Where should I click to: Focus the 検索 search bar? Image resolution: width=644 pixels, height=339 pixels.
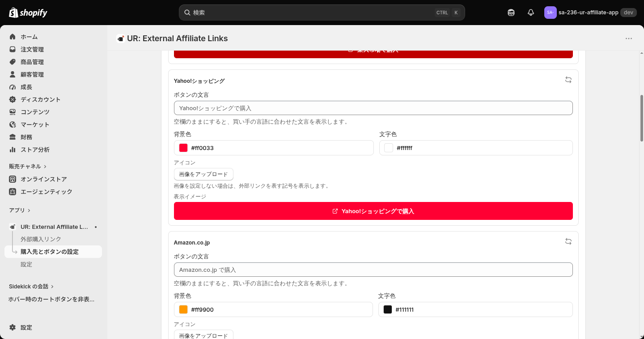(322, 13)
